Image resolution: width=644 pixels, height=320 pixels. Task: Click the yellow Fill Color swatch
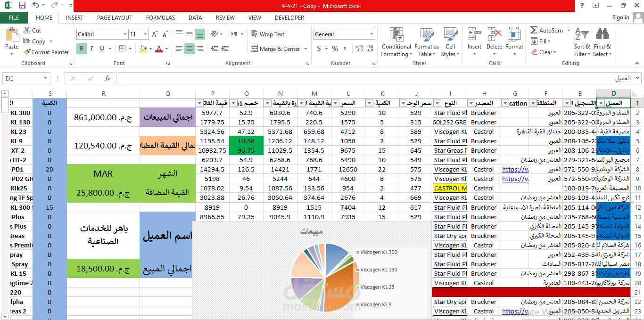click(x=143, y=49)
